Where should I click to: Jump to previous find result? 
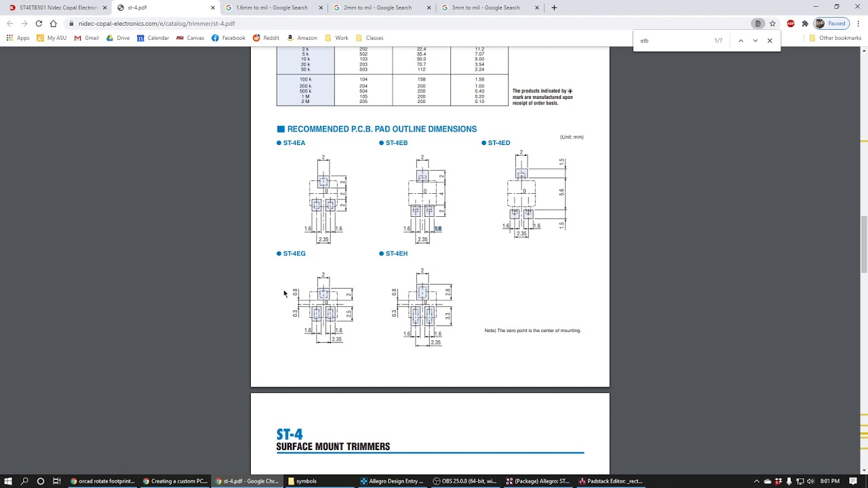[x=741, y=41]
